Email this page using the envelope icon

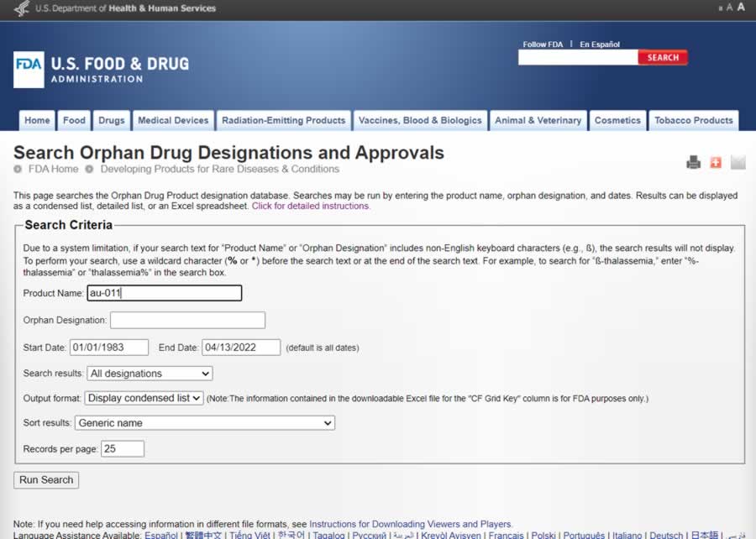(x=738, y=162)
